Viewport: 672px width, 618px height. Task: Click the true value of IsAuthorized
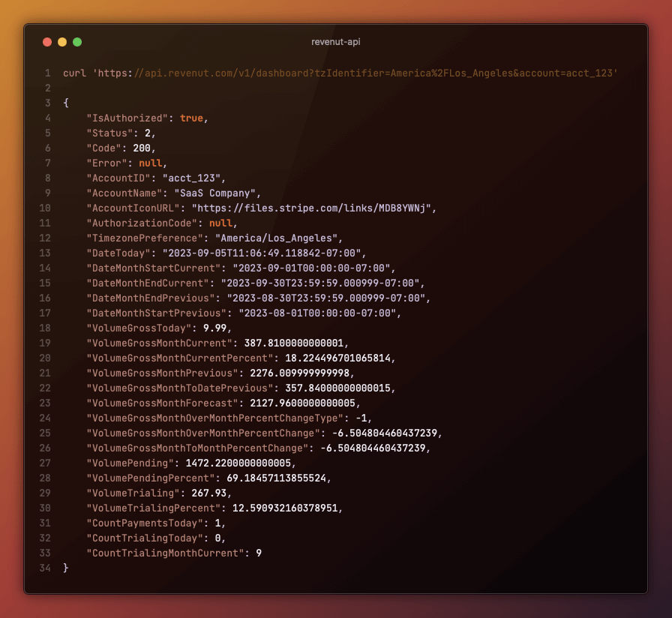191,118
